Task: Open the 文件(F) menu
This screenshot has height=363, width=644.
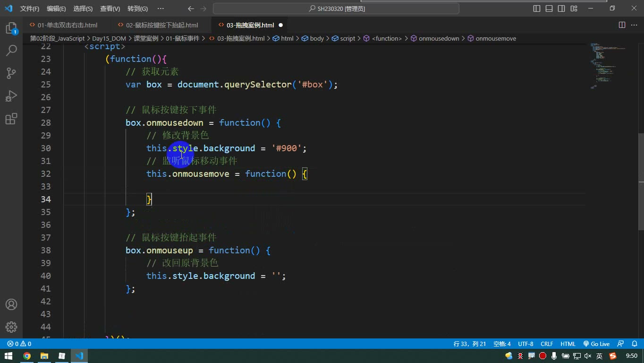Action: click(x=30, y=9)
